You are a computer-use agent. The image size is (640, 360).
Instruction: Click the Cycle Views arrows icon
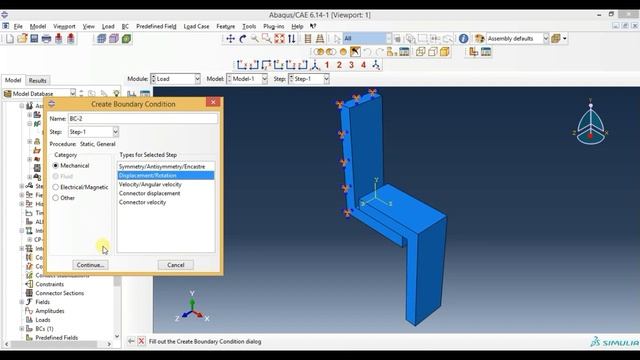291,39
